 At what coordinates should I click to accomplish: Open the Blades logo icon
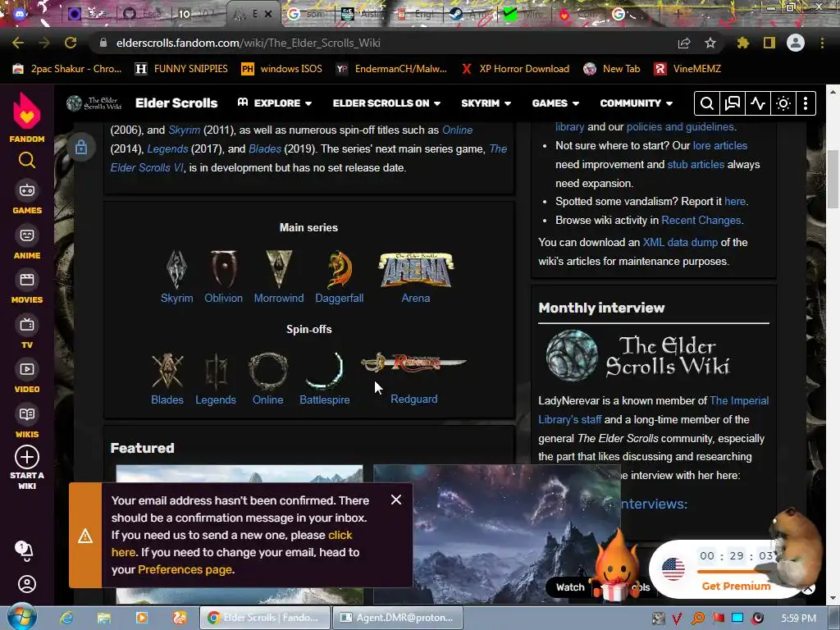point(167,370)
